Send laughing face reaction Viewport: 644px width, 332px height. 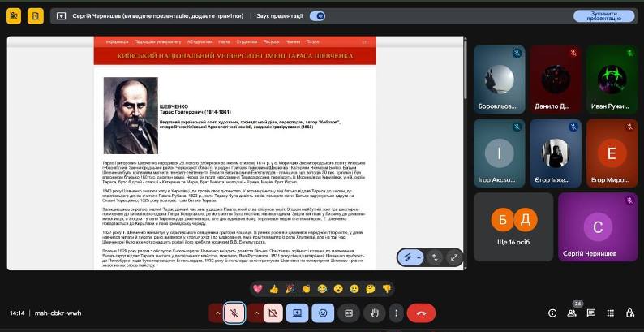pos(323,289)
